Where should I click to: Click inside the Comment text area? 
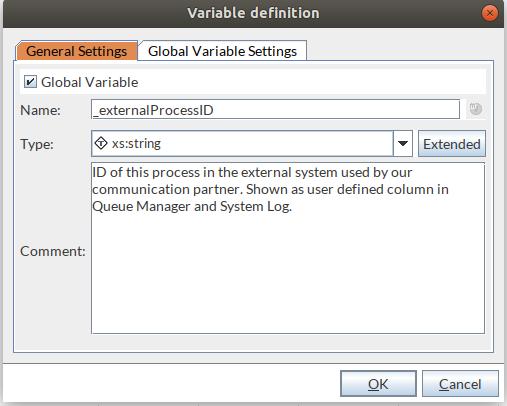coord(288,248)
